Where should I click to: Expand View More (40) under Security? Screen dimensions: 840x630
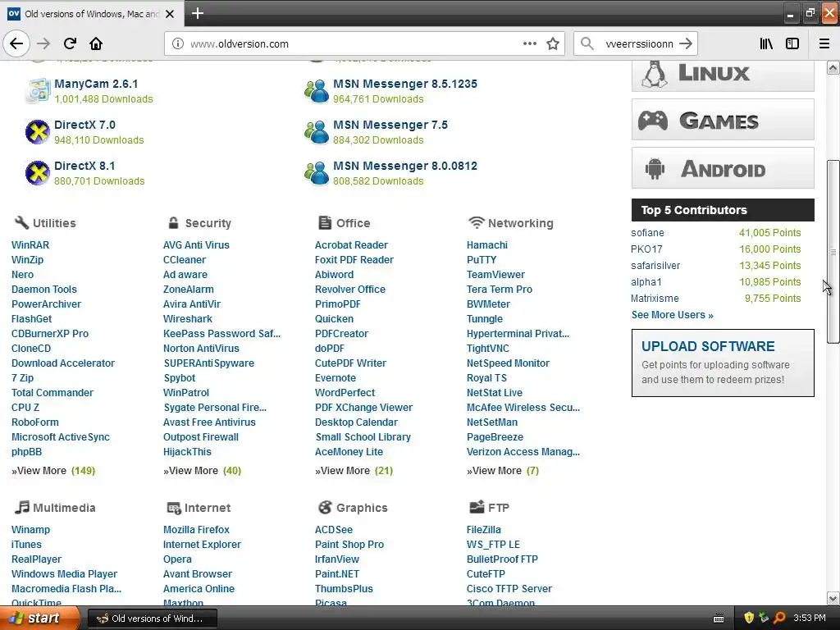tap(203, 470)
